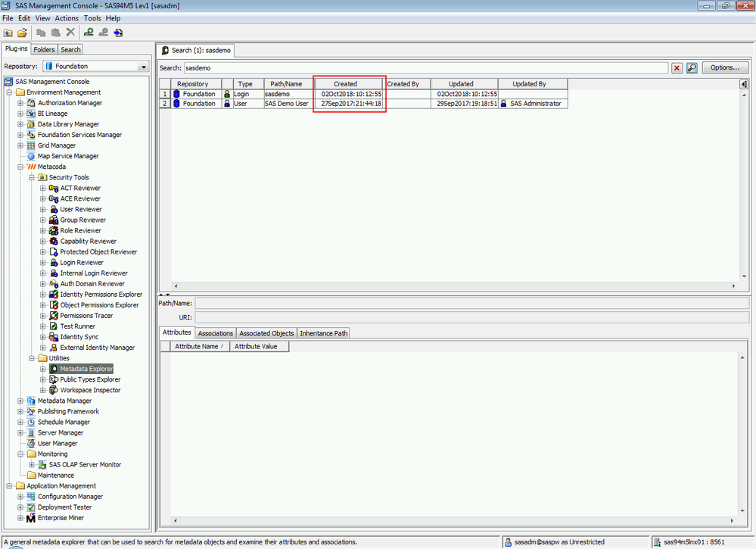The width and height of the screenshot is (756, 549).
Task: Expand the Configuration Manager node
Action: [x=20, y=496]
